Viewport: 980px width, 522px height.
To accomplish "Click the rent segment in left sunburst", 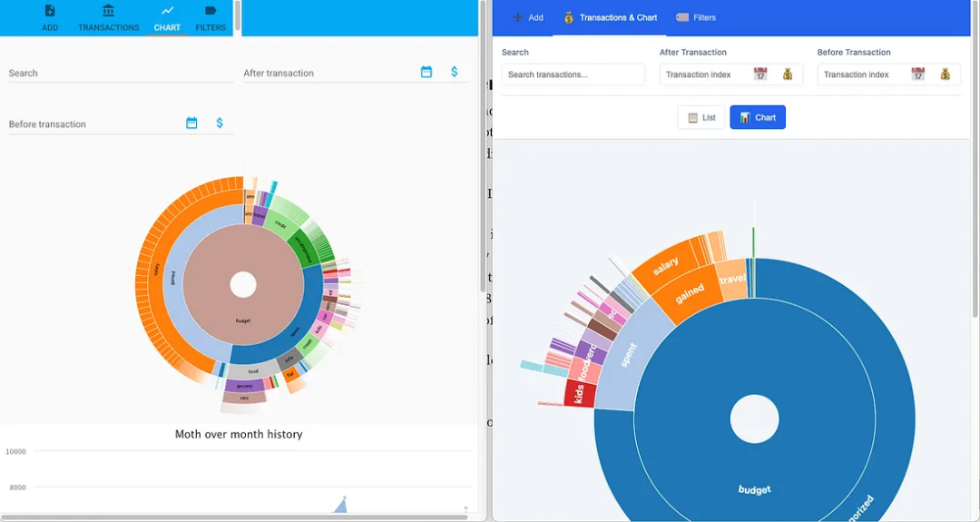I will pos(244,398).
